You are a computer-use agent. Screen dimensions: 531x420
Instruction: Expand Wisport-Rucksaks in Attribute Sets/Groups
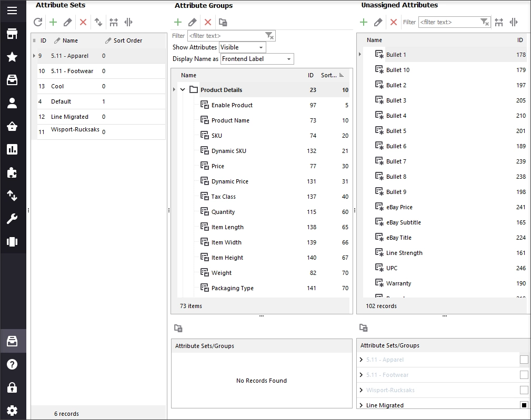(362, 390)
